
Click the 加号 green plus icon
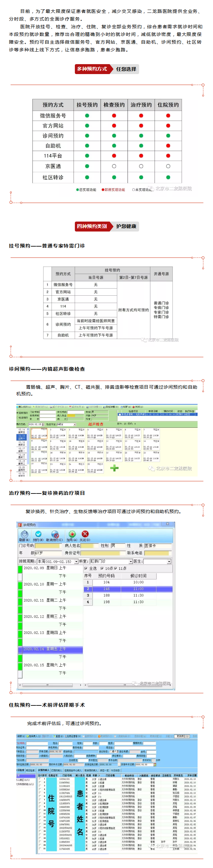click(72, 535)
